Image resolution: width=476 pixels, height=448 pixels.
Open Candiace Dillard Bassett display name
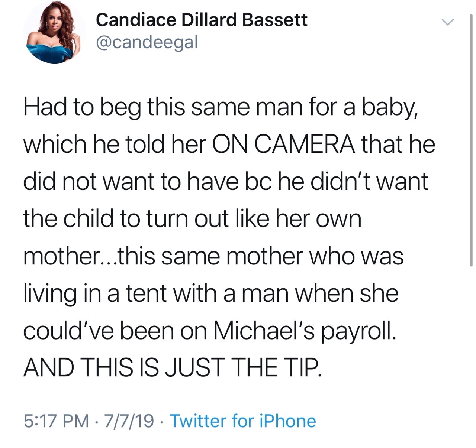point(202,20)
